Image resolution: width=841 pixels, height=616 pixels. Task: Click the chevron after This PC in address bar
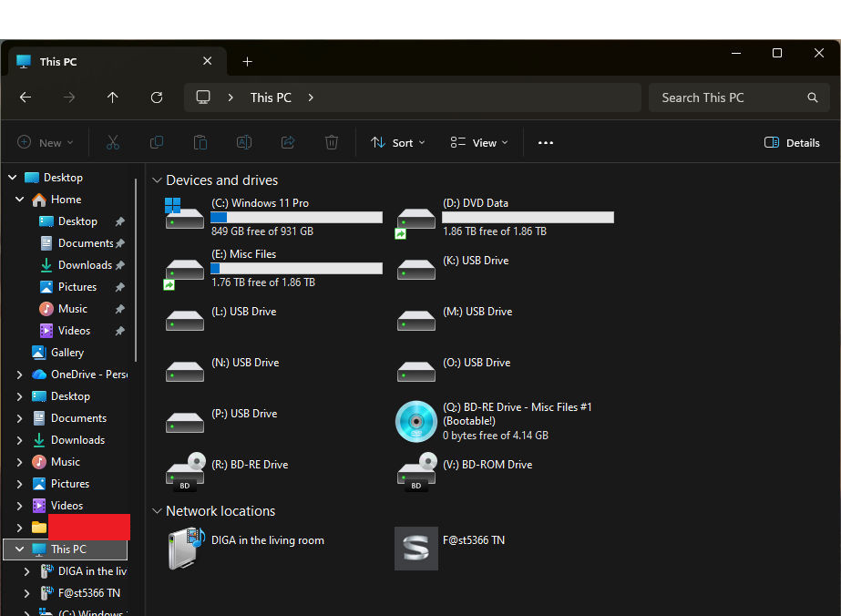pos(311,98)
